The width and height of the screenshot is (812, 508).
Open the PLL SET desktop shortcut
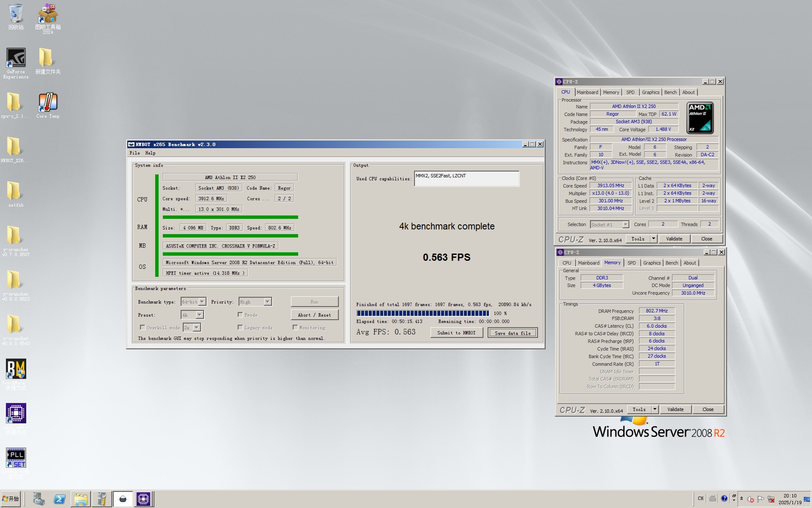16,463
